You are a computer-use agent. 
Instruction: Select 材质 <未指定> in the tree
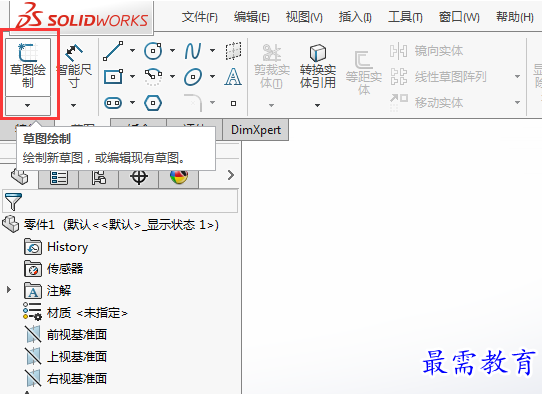(x=75, y=312)
